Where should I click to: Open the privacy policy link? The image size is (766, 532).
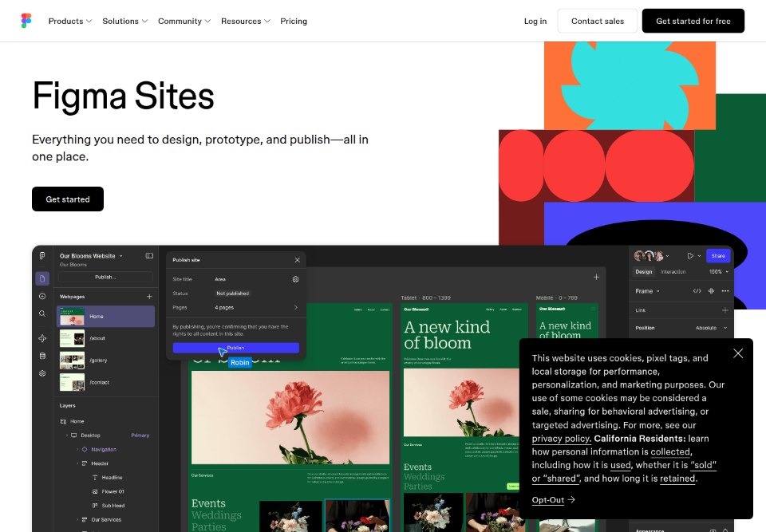point(561,438)
